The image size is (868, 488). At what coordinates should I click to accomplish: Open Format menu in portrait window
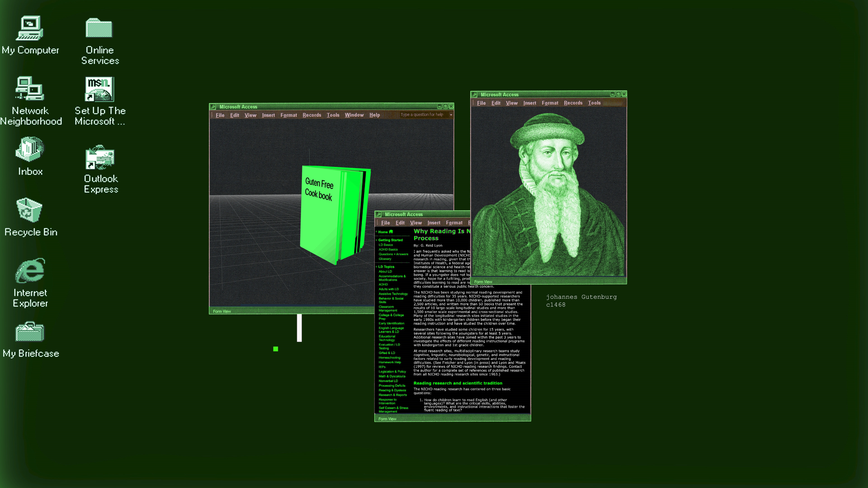click(x=550, y=103)
